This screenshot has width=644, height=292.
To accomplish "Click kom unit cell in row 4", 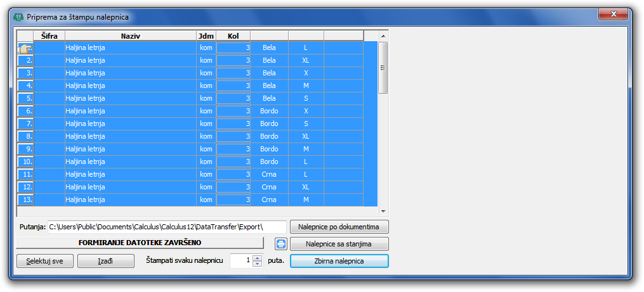I will [x=206, y=86].
